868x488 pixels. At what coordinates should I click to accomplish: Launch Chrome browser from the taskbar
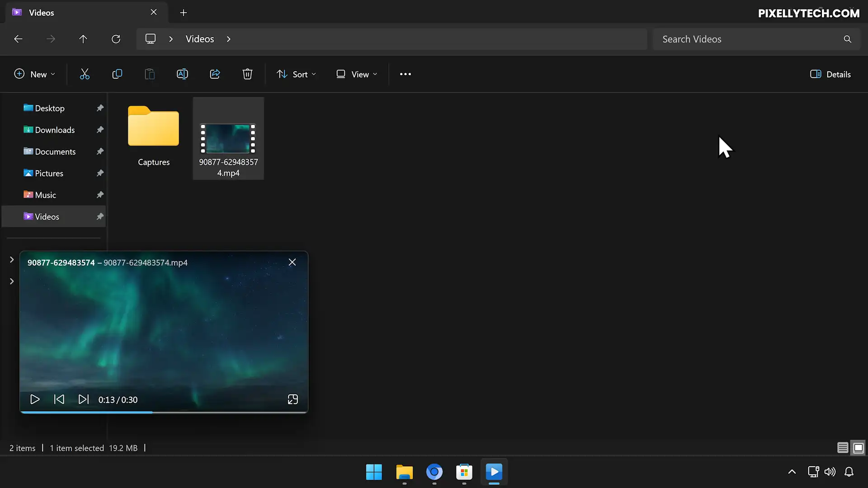click(434, 472)
